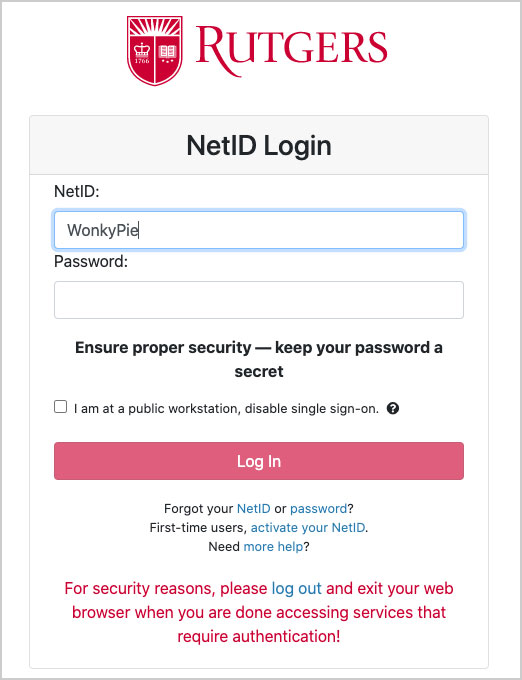
Task: Click the 'First-time users,' text
Action: coord(198,527)
